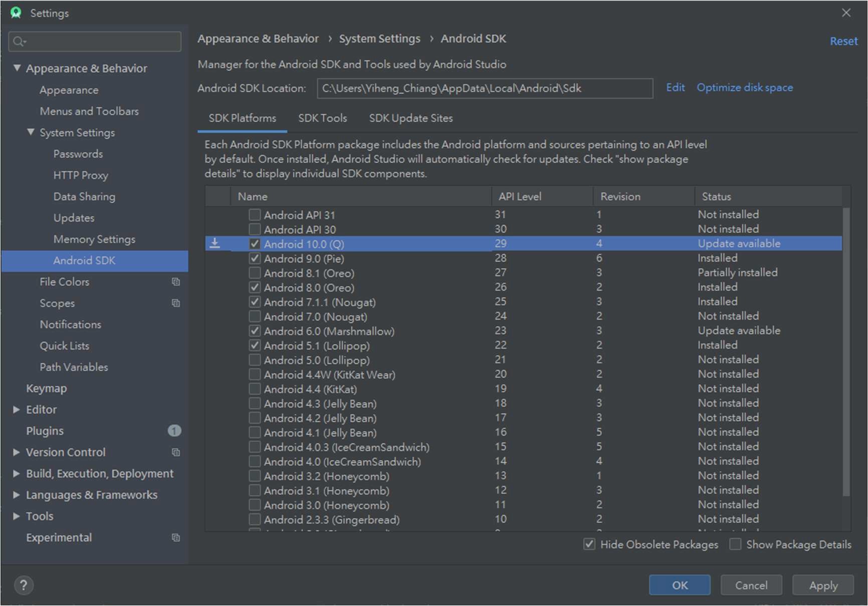Expand the Editor section arrow
This screenshot has width=868, height=606.
click(x=17, y=410)
